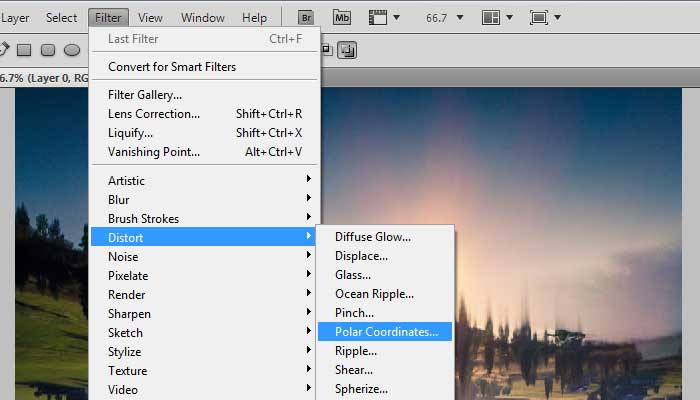700x400 pixels.
Task: Click the highlighted exclude overlapping areas icon
Action: [347, 50]
